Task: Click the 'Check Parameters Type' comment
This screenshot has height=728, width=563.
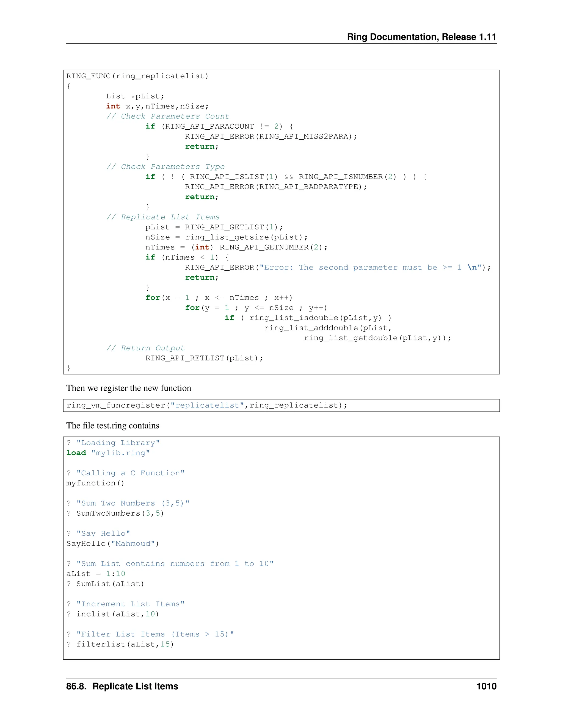Action: click(x=165, y=167)
